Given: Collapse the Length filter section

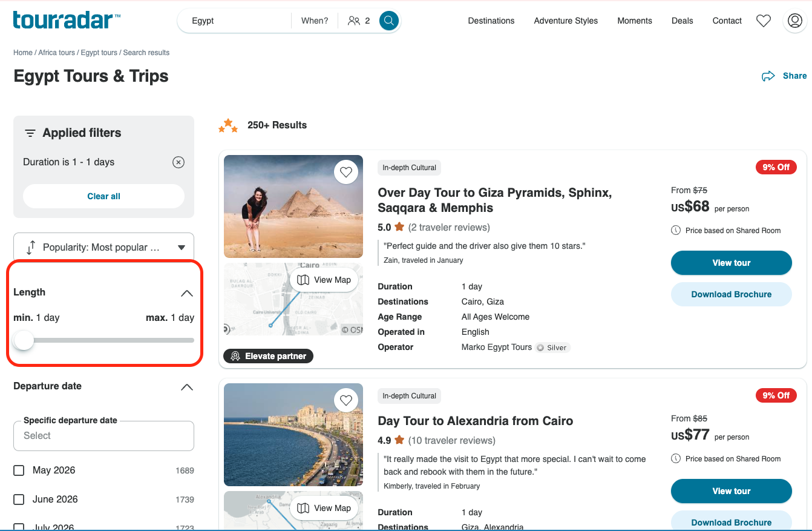Looking at the screenshot, I should point(187,293).
